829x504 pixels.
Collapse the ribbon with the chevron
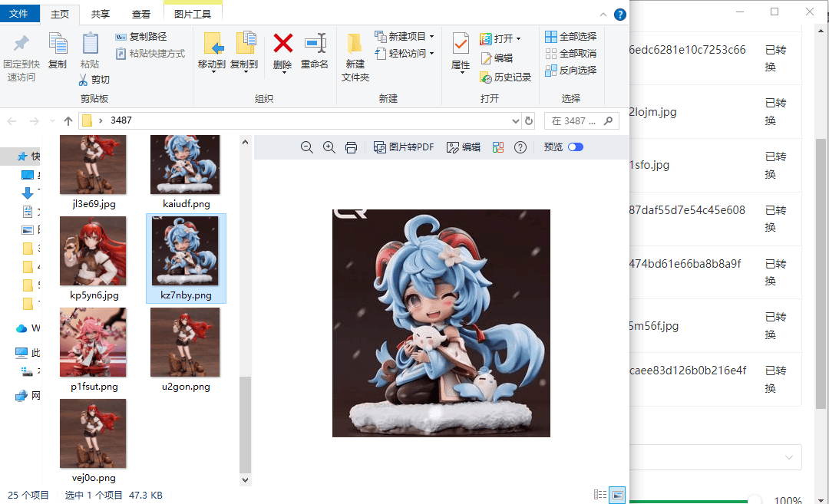[603, 15]
